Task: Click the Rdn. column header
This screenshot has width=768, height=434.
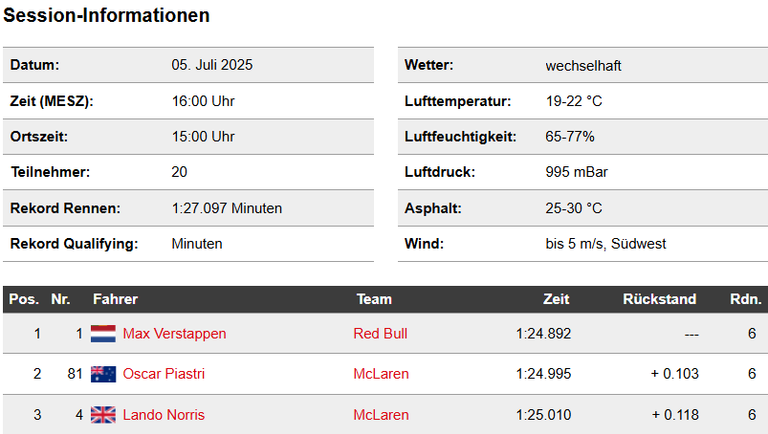Action: pyautogui.click(x=745, y=299)
